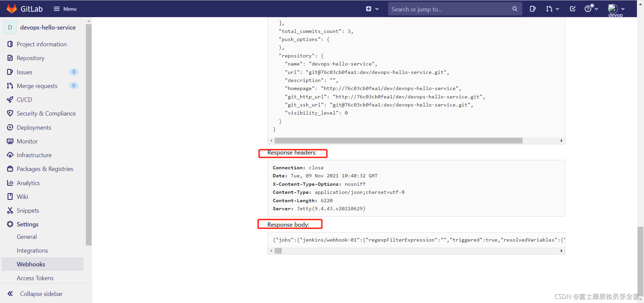Image resolution: width=644 pixels, height=303 pixels.
Task: Toggle open the Menu in the top bar
Action: tap(65, 9)
